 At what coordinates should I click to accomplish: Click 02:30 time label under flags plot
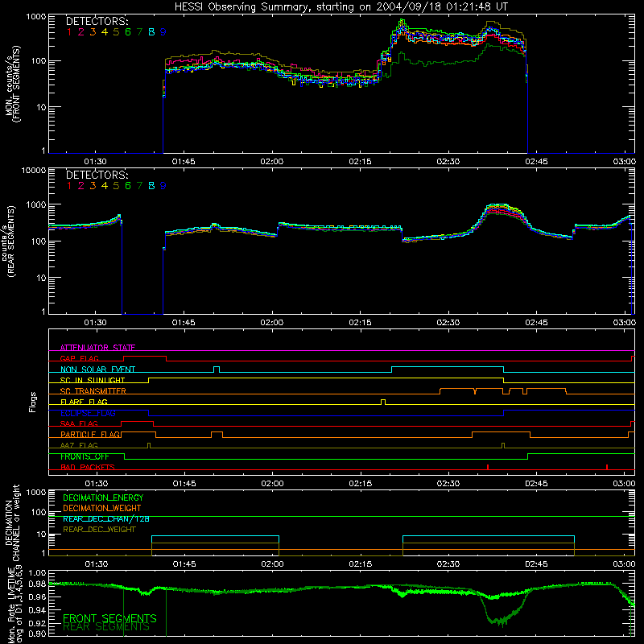tap(448, 484)
